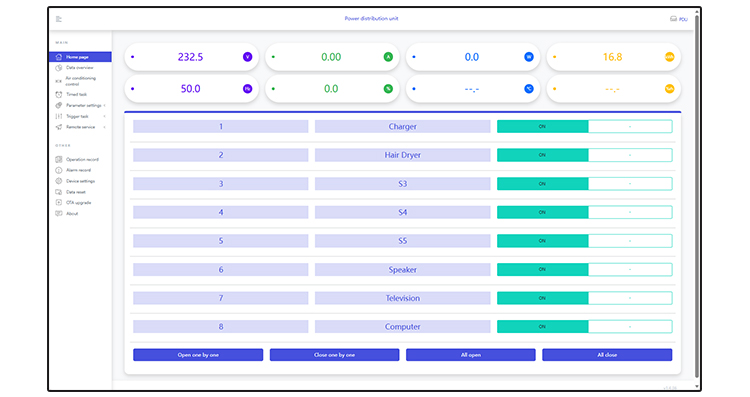Image resolution: width=750 pixels, height=397 pixels.
Task: Click the Power distribution unit title
Action: coord(371,19)
